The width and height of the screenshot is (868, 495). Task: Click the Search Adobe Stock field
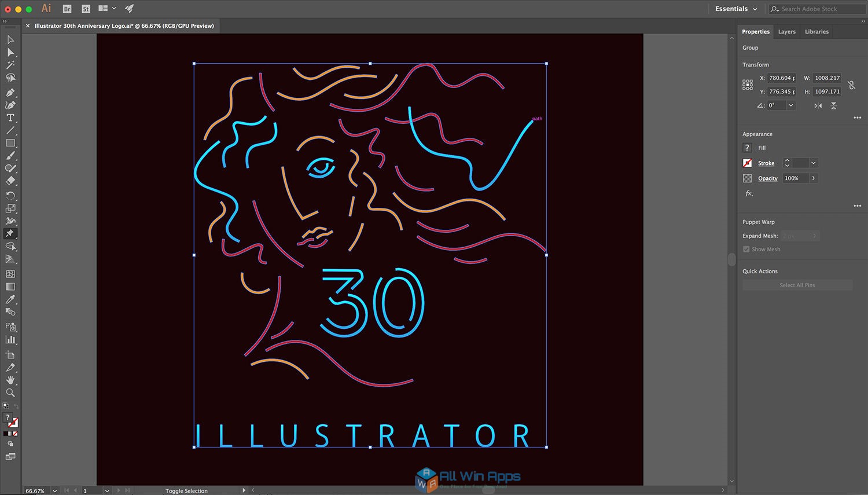(x=816, y=9)
